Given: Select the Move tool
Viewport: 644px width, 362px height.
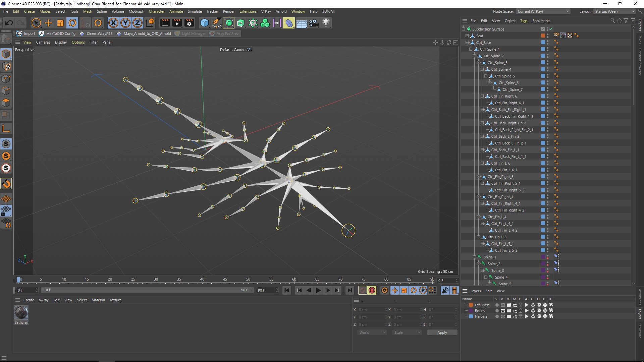Looking at the screenshot, I should pos(48,23).
